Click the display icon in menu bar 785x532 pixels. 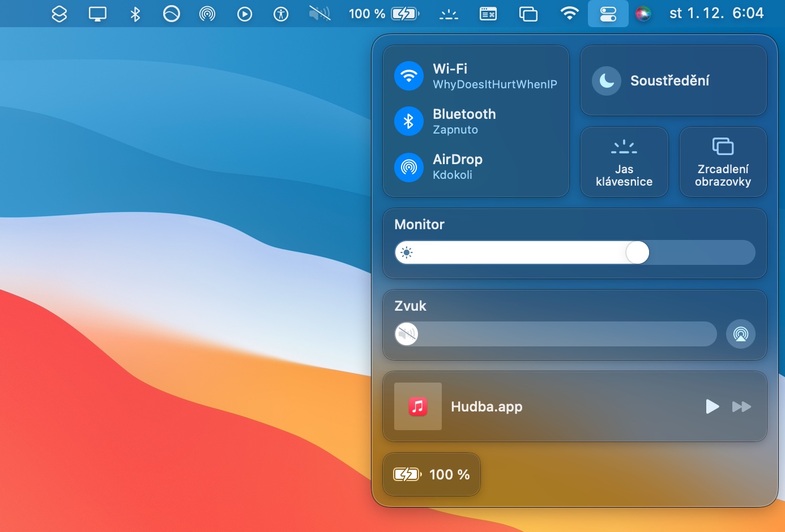click(x=97, y=14)
